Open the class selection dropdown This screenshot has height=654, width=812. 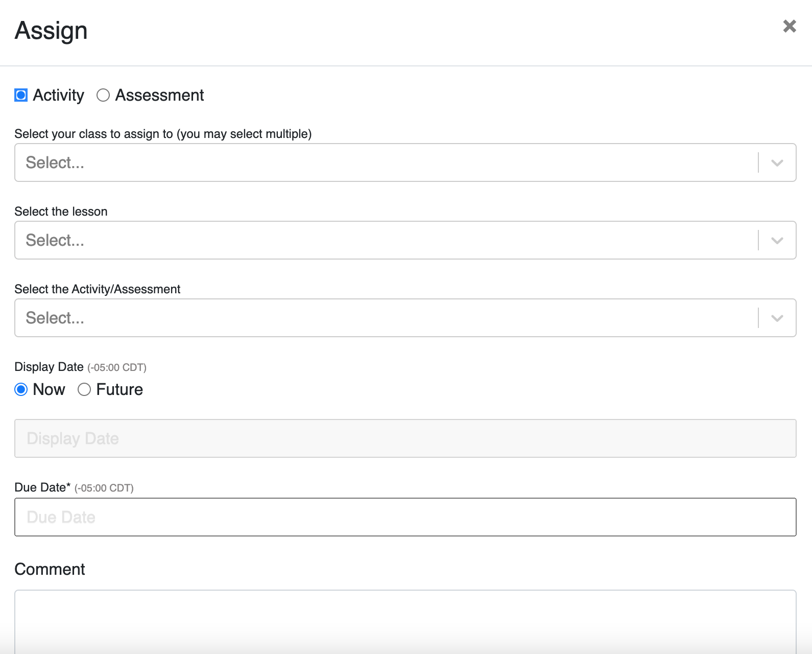pyautogui.click(x=357, y=162)
